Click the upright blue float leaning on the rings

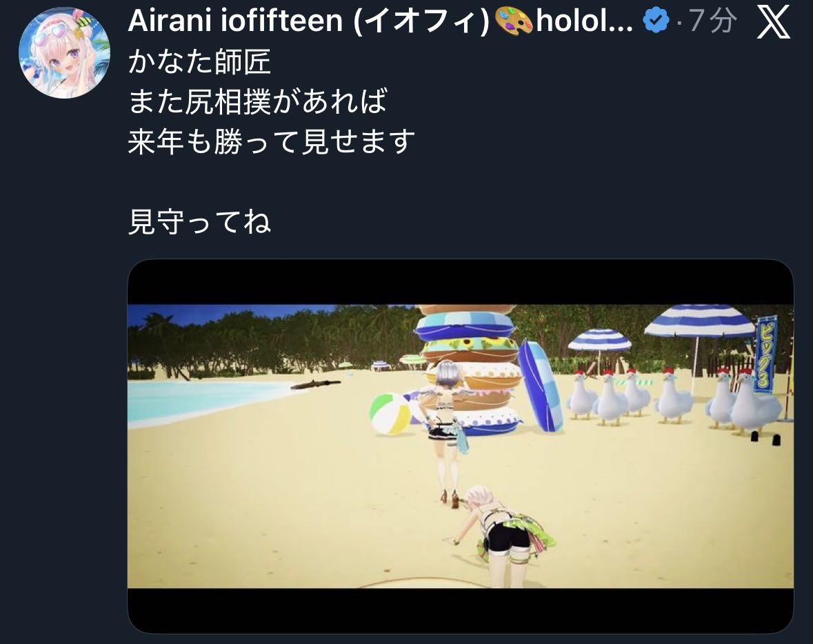[541, 385]
